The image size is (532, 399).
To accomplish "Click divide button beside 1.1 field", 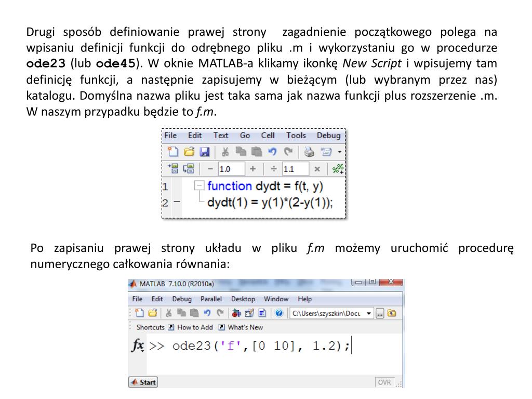I will [x=274, y=169].
